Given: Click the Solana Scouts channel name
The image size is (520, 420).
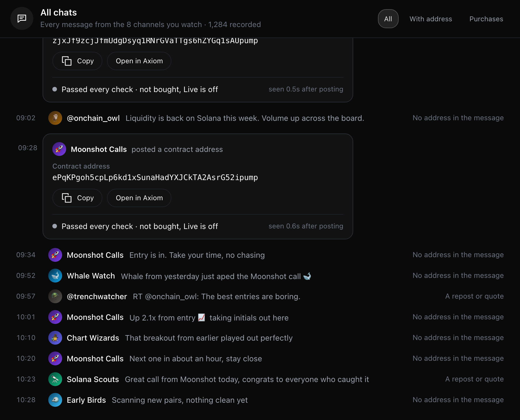Looking at the screenshot, I should click(x=93, y=379).
